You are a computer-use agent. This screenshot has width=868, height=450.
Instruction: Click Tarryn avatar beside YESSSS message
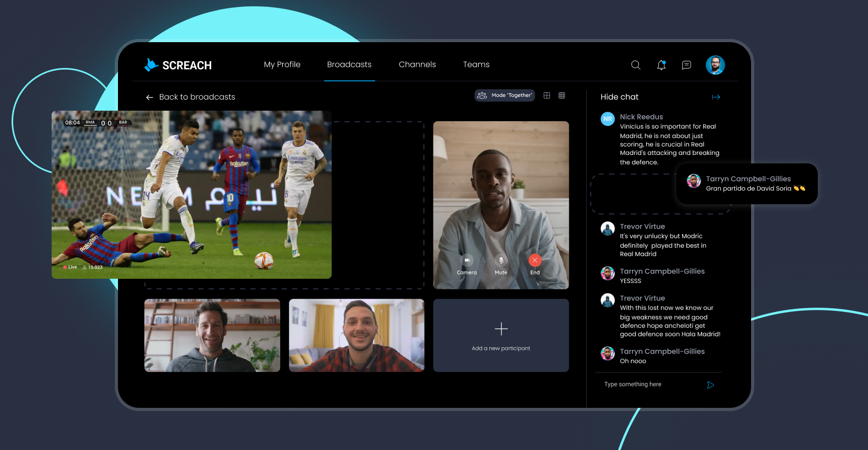(x=608, y=273)
